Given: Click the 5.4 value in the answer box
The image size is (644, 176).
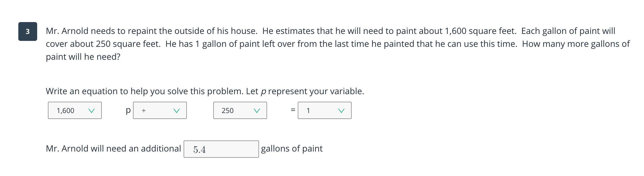Looking at the screenshot, I should (199, 149).
